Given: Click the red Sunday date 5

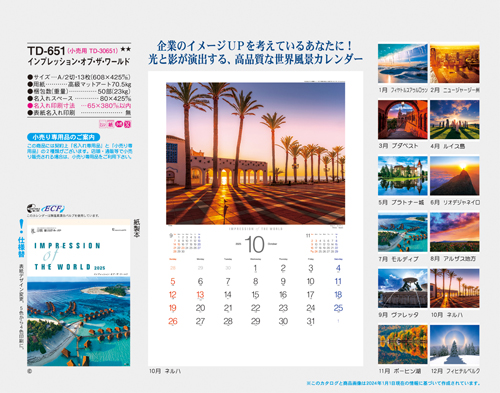Looking at the screenshot, I should click(x=173, y=282).
